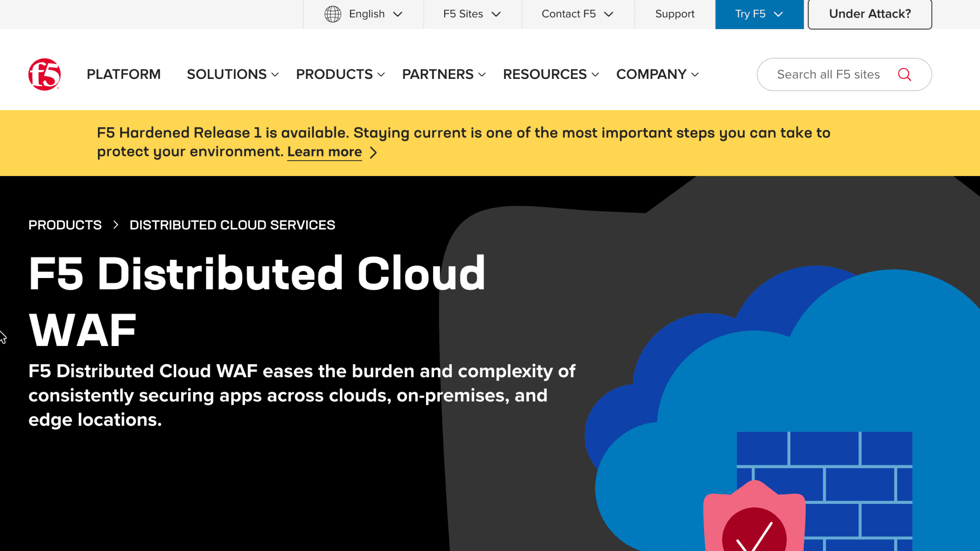Click the F5 Hardened Release 1 banner text
This screenshot has width=980, height=551.
point(463,142)
